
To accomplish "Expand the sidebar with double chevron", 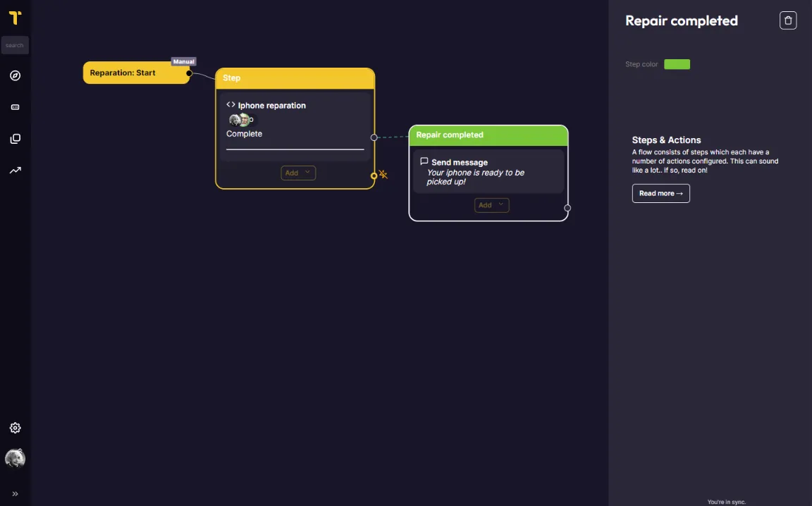I will (x=15, y=493).
